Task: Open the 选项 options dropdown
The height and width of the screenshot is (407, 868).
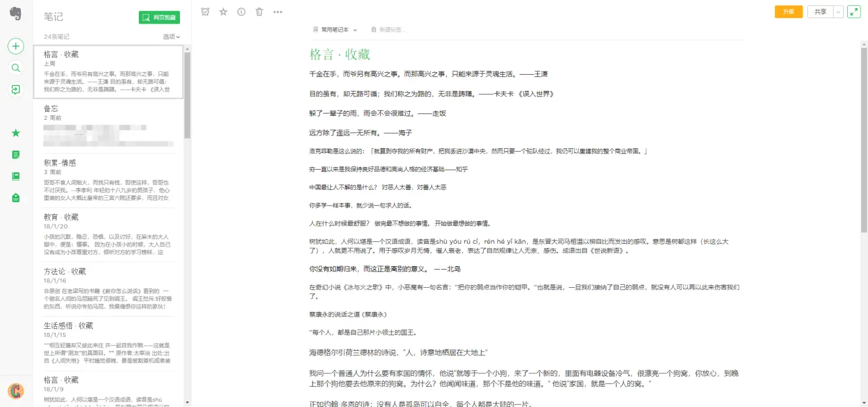Action: coord(171,36)
